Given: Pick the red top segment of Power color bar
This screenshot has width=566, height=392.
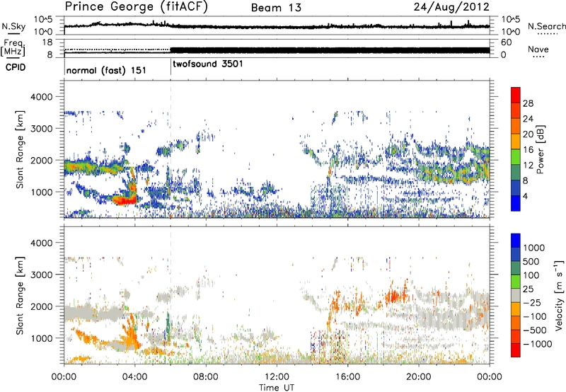Looking at the screenshot, I should [x=516, y=96].
